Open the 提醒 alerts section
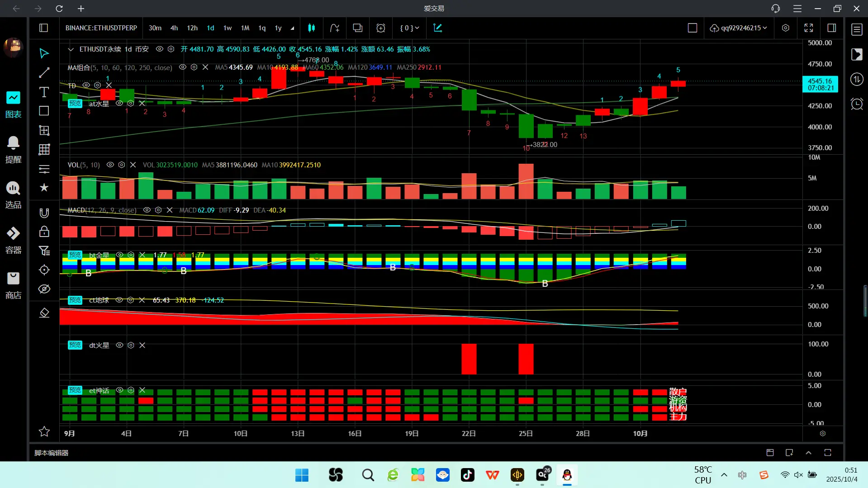 tap(13, 150)
